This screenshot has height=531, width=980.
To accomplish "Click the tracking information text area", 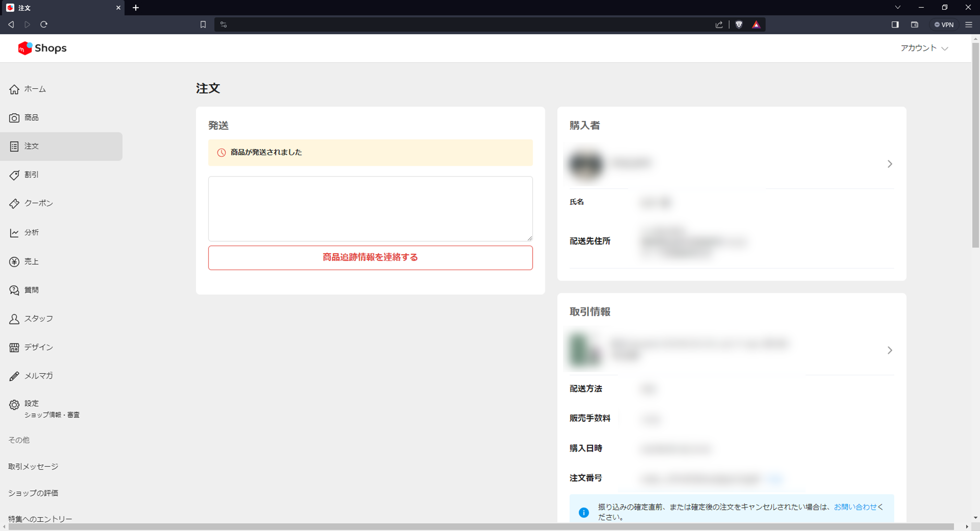I will coord(370,208).
